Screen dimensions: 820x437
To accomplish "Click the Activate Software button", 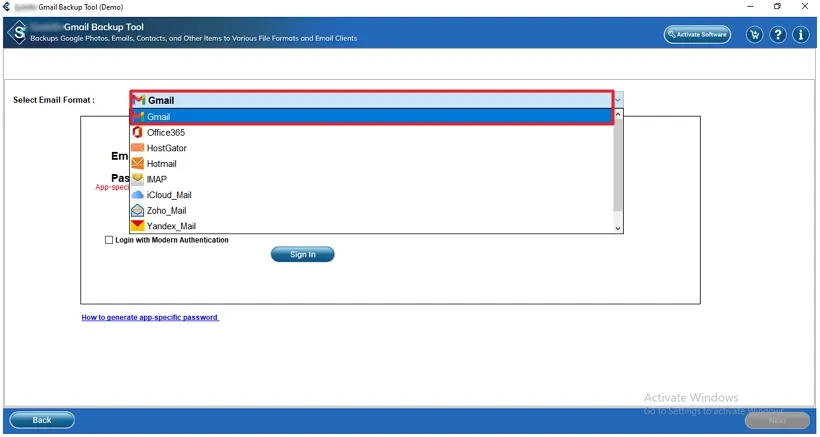I will pyautogui.click(x=697, y=34).
